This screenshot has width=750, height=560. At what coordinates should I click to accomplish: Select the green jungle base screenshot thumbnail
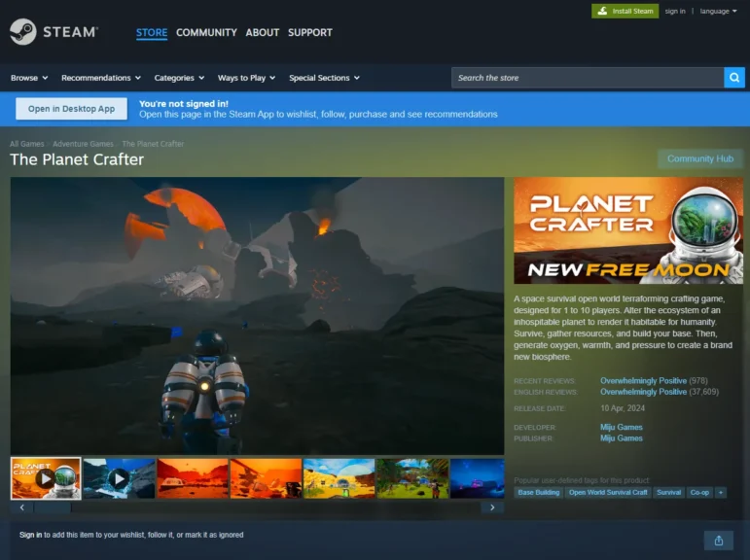[412, 478]
